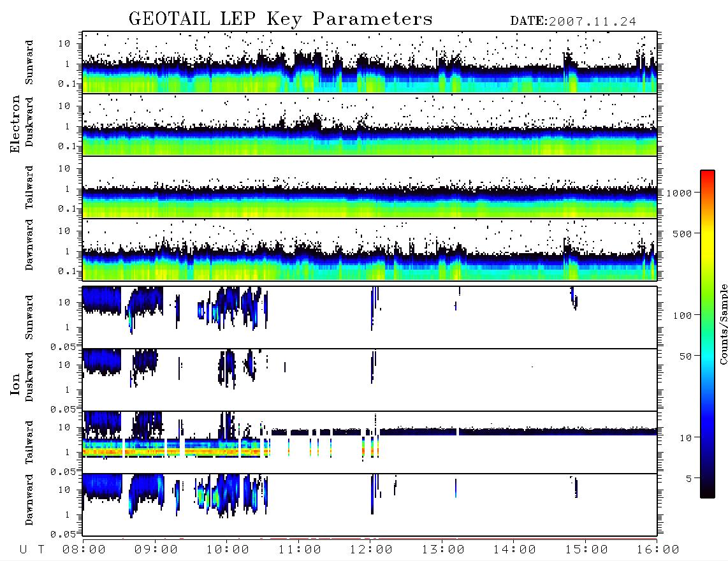Click the '14:00' time axis label
The width and height of the screenshot is (728, 561).
(x=514, y=550)
